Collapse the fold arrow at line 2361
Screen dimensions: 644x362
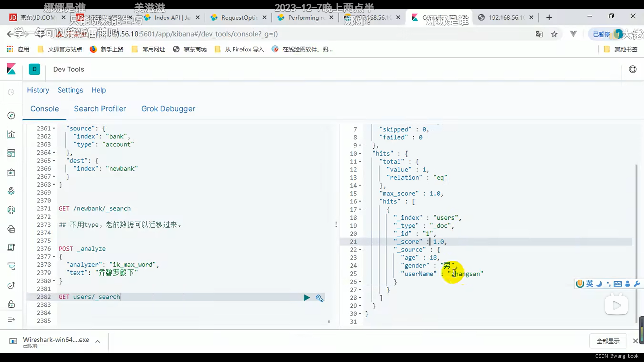[x=54, y=128]
